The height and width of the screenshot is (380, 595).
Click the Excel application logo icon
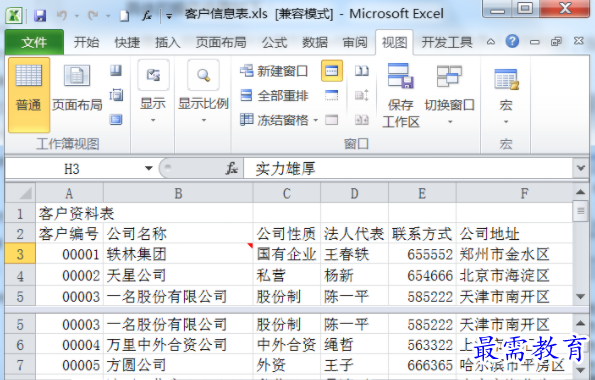point(14,16)
